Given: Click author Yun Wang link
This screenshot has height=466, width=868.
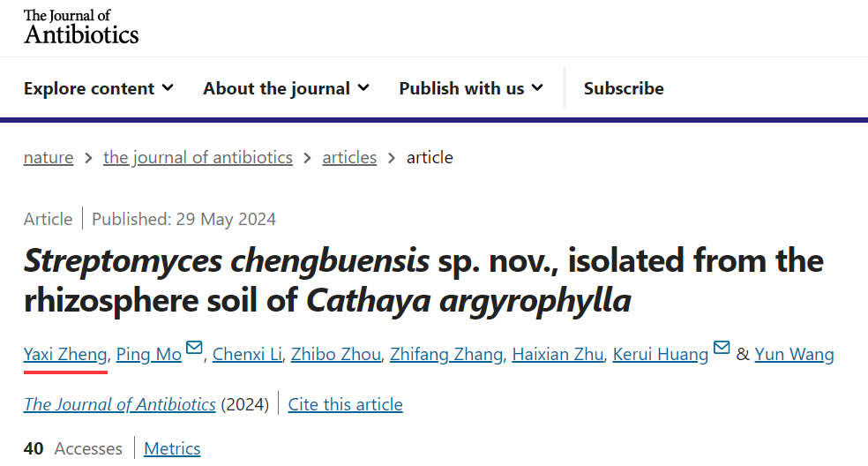Looking at the screenshot, I should (794, 354).
